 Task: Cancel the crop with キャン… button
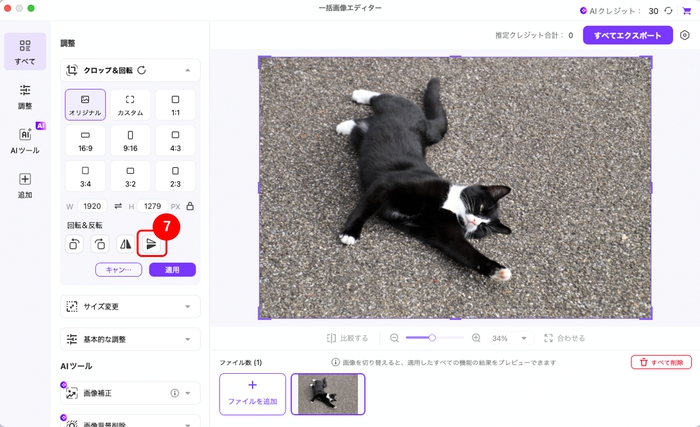tap(119, 270)
